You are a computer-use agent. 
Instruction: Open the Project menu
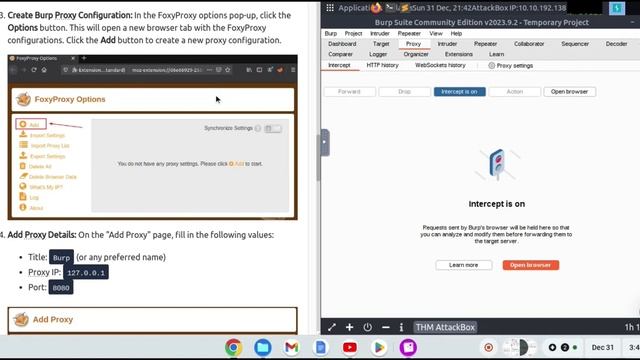click(353, 33)
